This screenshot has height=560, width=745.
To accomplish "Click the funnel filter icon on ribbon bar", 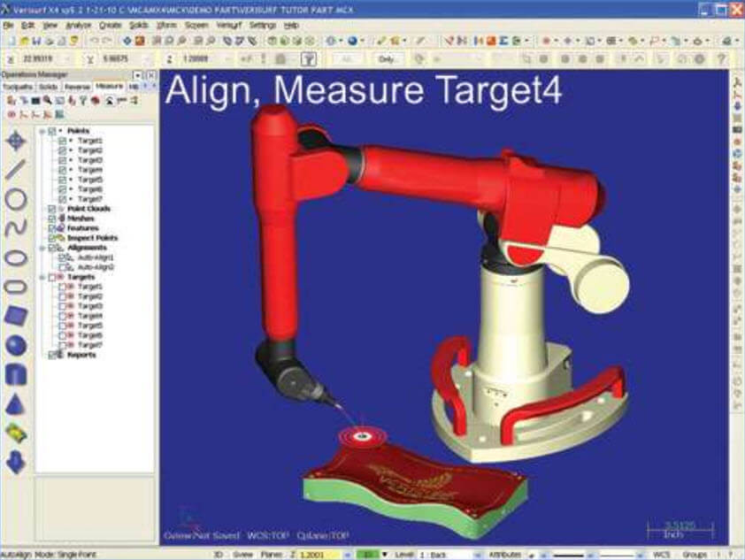I will coord(309,59).
